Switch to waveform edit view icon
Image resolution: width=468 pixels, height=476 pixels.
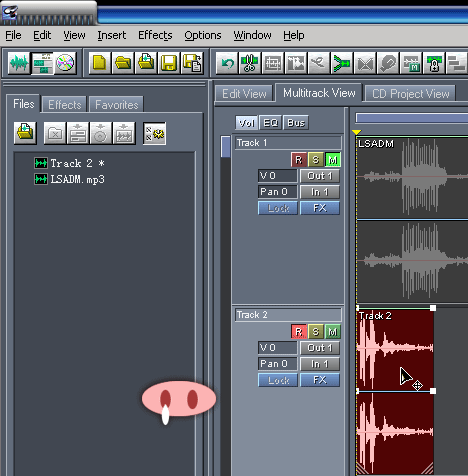pyautogui.click(x=19, y=63)
